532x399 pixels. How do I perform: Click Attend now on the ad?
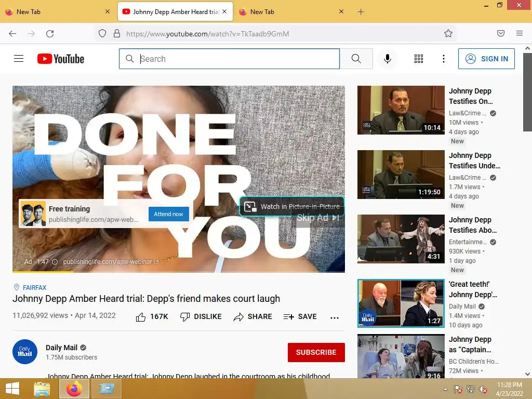[x=169, y=214]
